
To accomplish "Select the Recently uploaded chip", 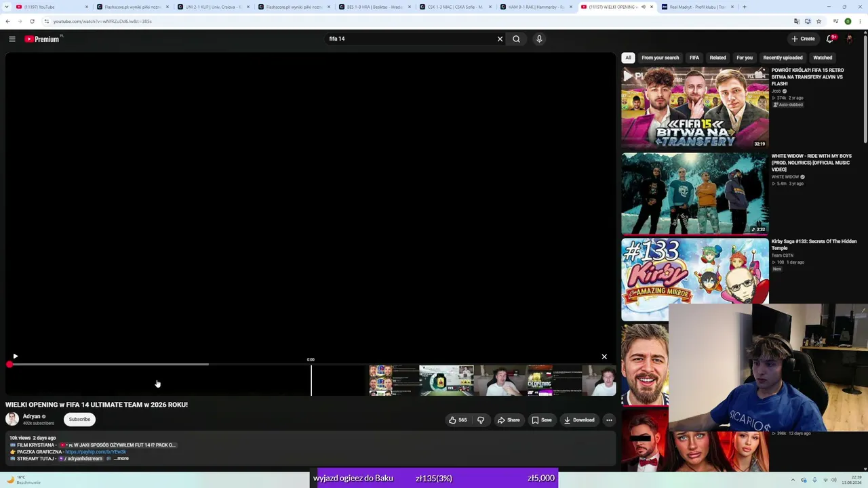I will point(783,58).
